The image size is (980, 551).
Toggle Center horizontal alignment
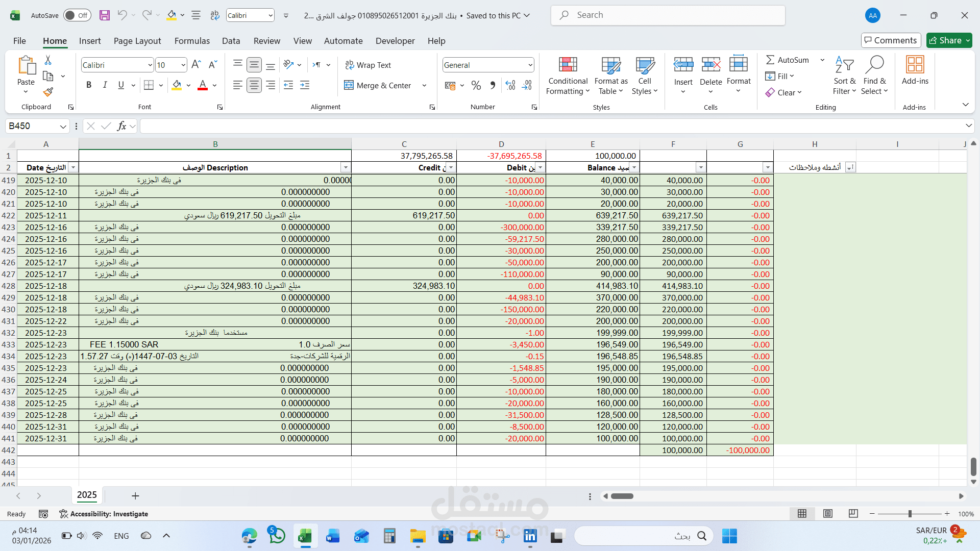coord(254,85)
